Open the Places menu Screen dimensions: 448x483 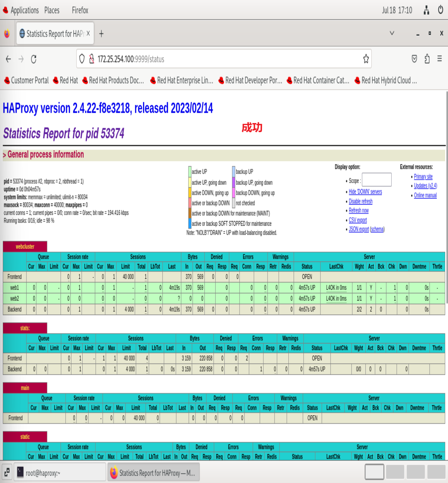click(52, 10)
